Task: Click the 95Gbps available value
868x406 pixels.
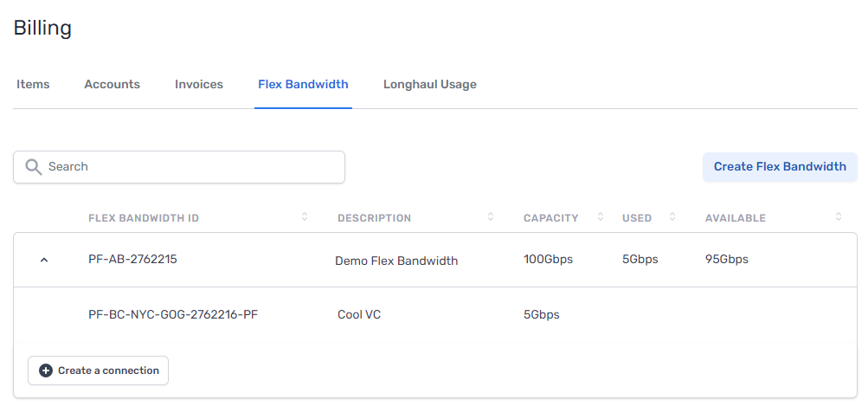Action: (x=727, y=259)
